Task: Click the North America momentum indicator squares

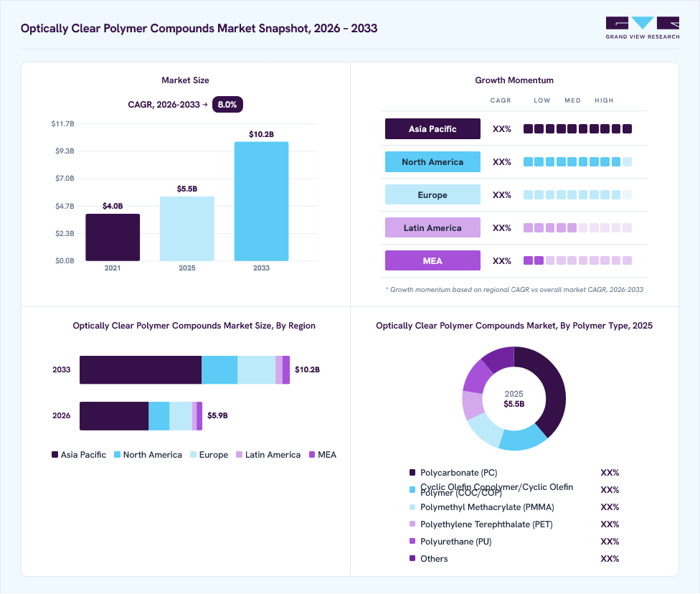Action: coord(577,161)
